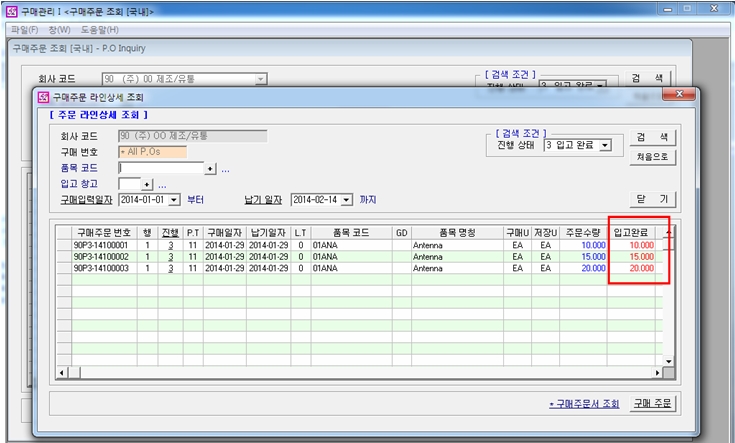Close the 구매주문 라인상세 조회 dialog
The height and width of the screenshot is (443, 735).
pos(679,95)
